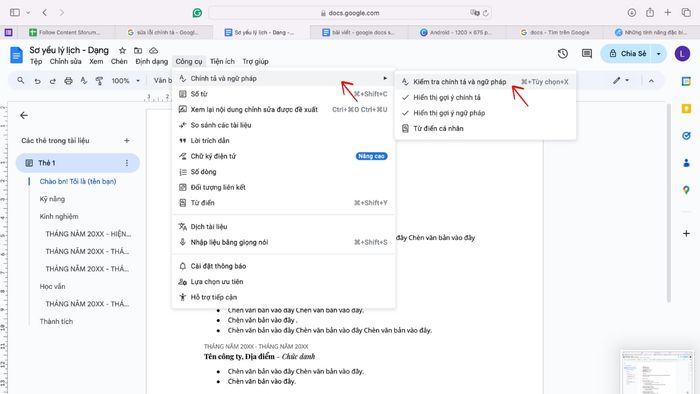The height and width of the screenshot is (394, 700).
Task: Collapse the toolbar with chevron up
Action: tap(651, 81)
